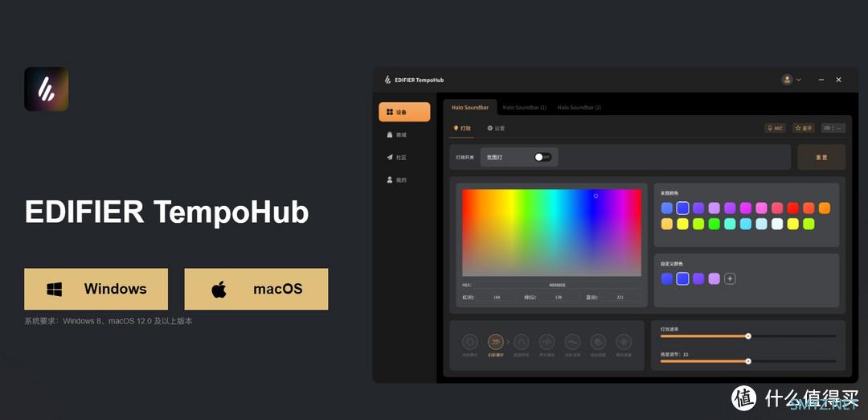Select the triangular peak light effect icon
Image resolution: width=868 pixels, height=420 pixels.
[522, 342]
